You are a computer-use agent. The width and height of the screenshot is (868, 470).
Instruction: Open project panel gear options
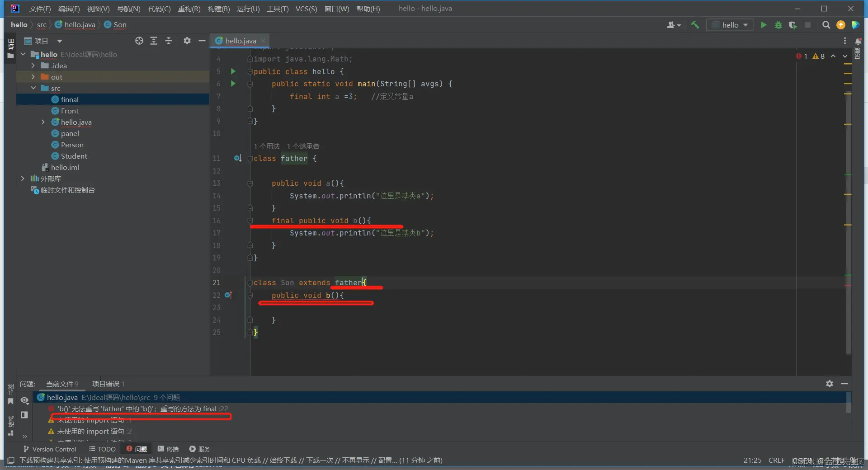(x=187, y=41)
